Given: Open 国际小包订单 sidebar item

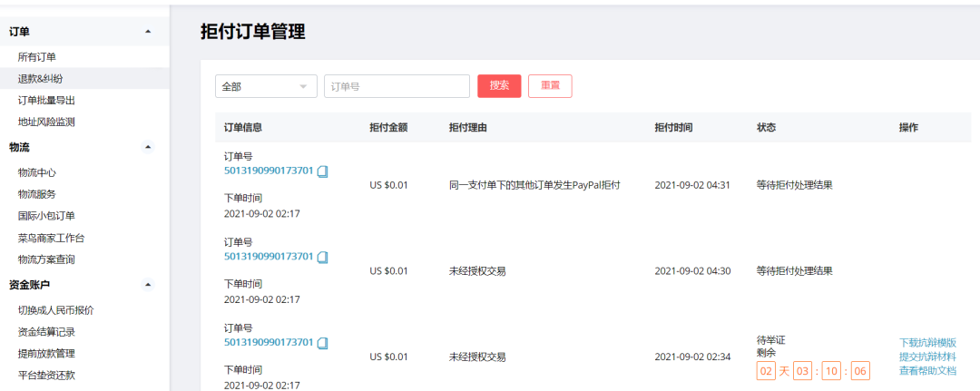Looking at the screenshot, I should [47, 216].
